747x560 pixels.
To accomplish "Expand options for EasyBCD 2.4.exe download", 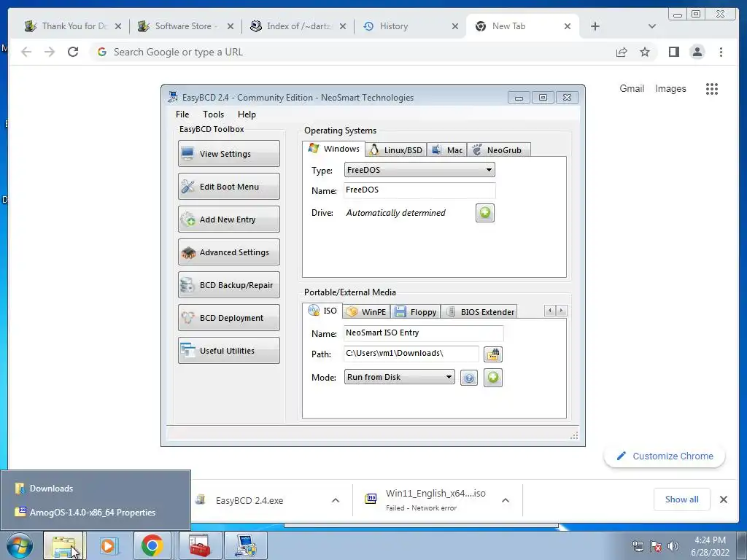I will [336, 500].
